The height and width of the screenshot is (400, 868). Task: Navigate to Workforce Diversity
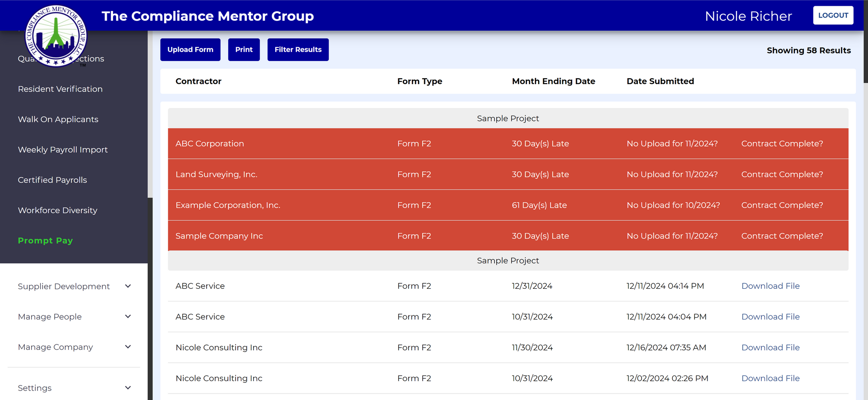(57, 210)
